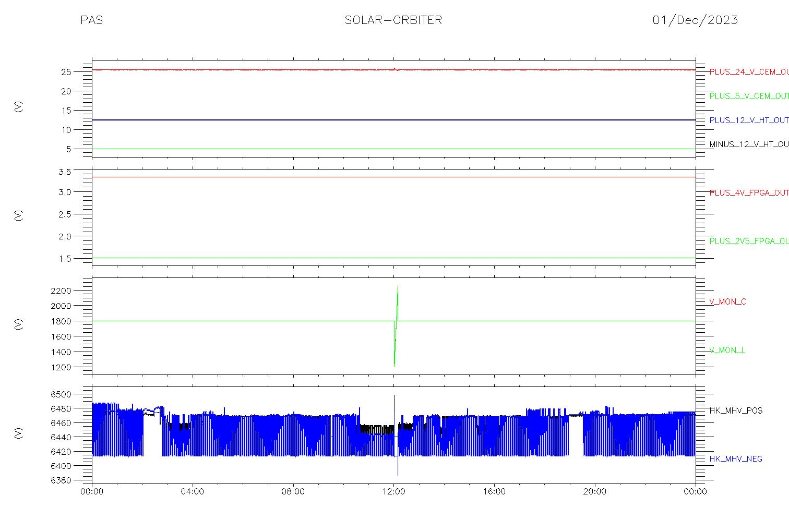Viewport: 789px width, 532px height.
Task: Click the 1.5 tick label
Action: click(x=65, y=259)
